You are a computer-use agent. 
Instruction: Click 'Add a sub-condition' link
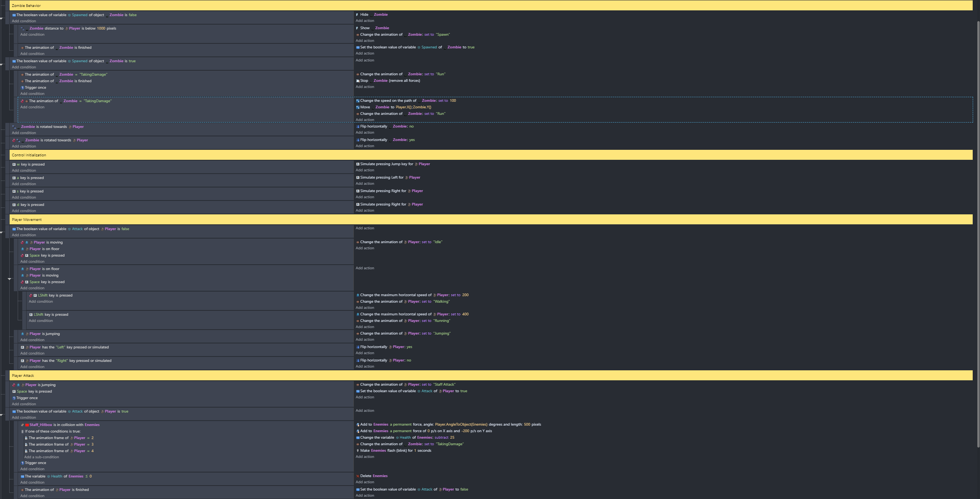point(41,457)
